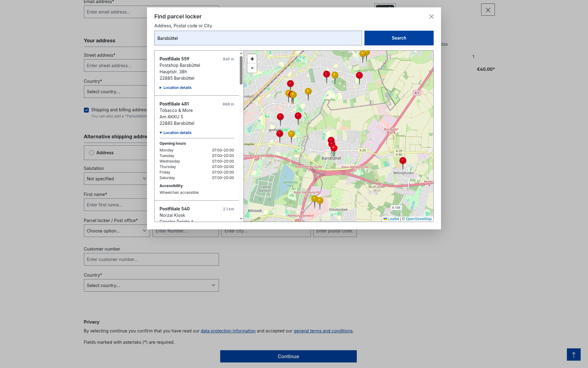Click the First name input field
This screenshot has width=588, height=368.
pos(115,205)
